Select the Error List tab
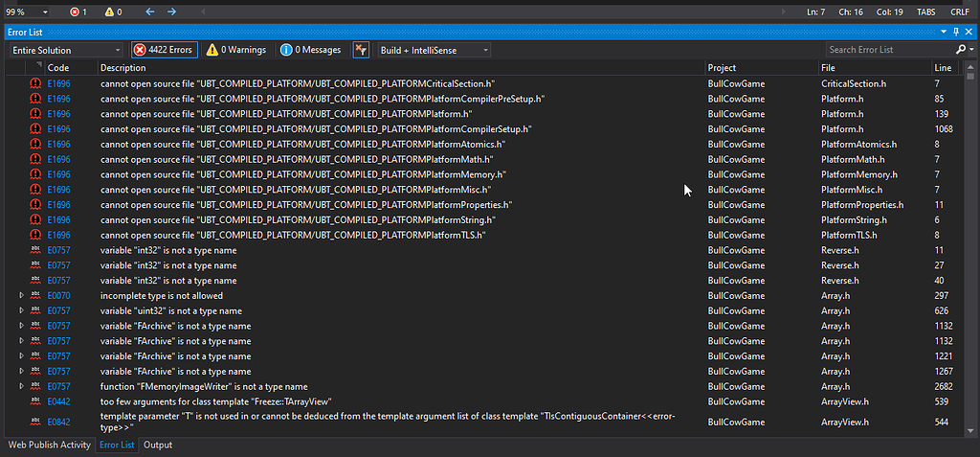Image resolution: width=980 pixels, height=457 pixels. point(117,446)
